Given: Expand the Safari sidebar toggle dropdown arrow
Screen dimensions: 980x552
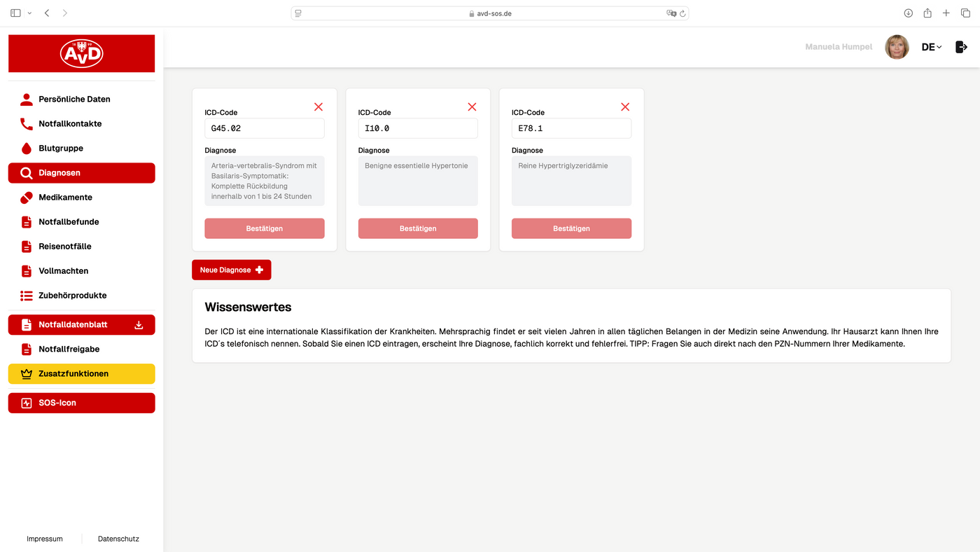Looking at the screenshot, I should click(29, 13).
